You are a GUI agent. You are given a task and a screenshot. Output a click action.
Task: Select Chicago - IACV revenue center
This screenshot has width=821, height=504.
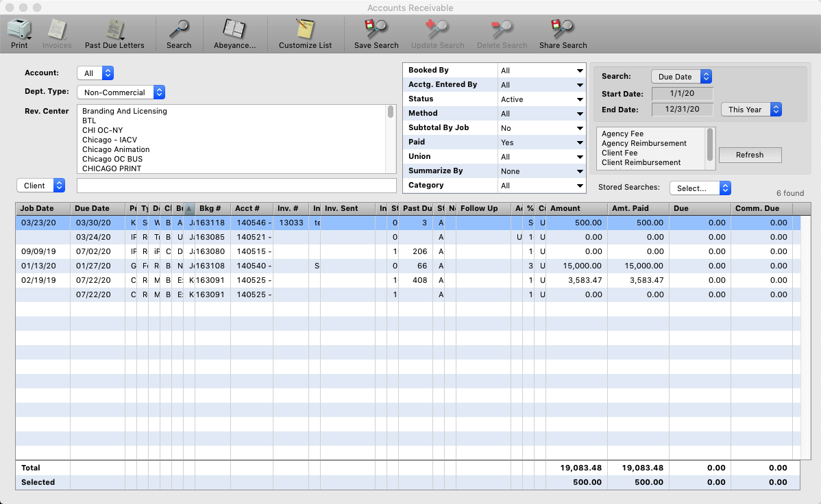110,140
